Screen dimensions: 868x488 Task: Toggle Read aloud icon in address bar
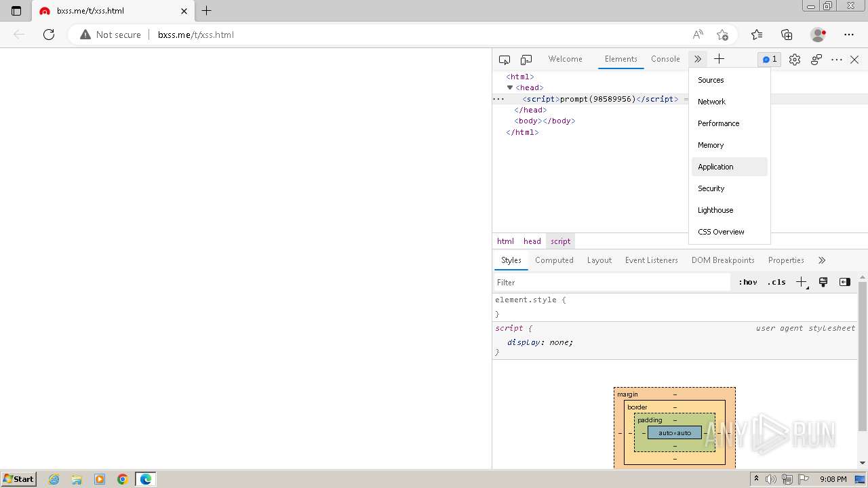tap(698, 35)
